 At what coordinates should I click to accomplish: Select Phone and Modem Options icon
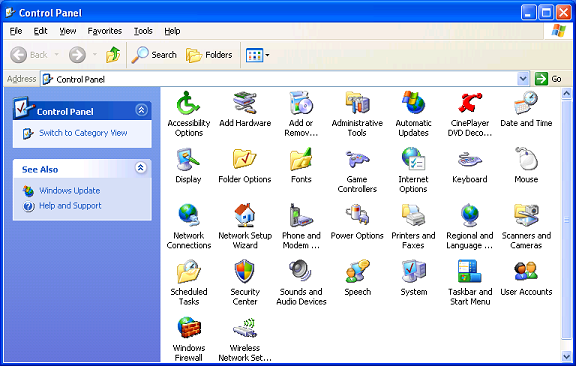pyautogui.click(x=301, y=216)
